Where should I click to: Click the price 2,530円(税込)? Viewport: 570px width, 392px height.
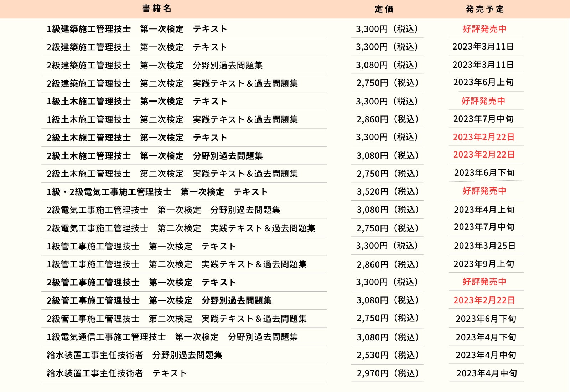click(x=388, y=355)
